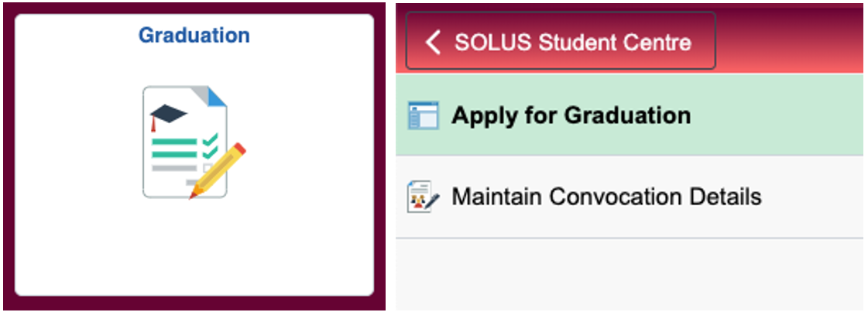Select the Apply for Graduation menu item
Viewport: 868px width, 319px height.
(571, 116)
